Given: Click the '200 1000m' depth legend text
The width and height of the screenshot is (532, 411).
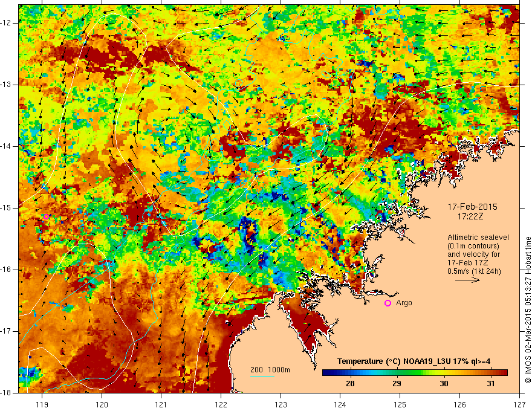Looking at the screenshot, I should point(270,370).
